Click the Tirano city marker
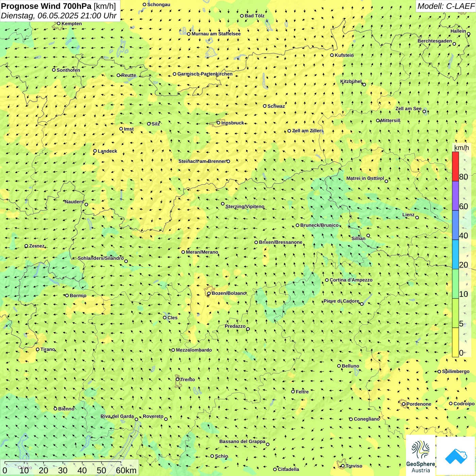The width and height of the screenshot is (476, 476). click(x=38, y=349)
